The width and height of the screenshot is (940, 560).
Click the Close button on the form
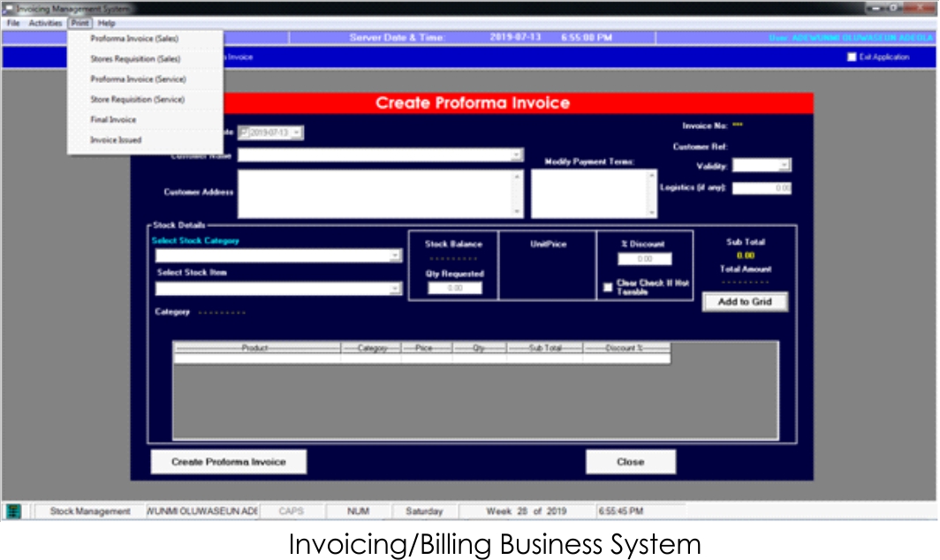tap(630, 462)
